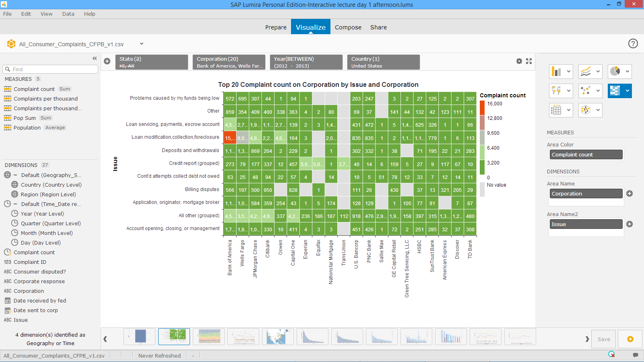The image size is (644, 362).
Task: Expand the heat map chart dropdown arrow
Action: (x=627, y=91)
